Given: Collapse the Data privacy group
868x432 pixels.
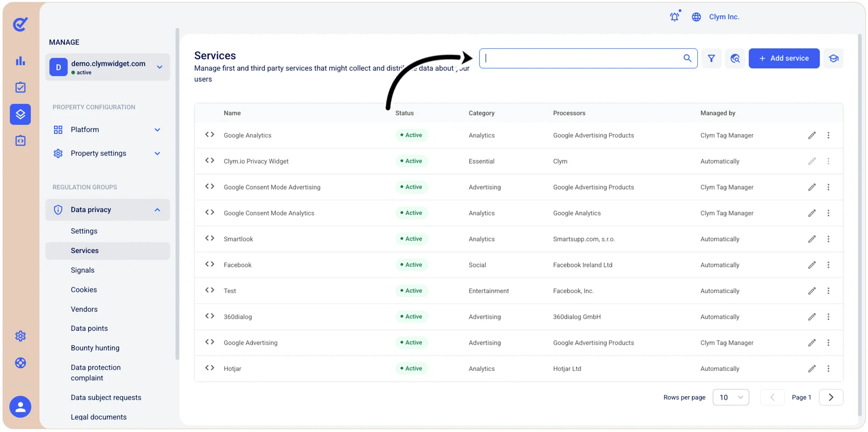Looking at the screenshot, I should click(108, 210).
